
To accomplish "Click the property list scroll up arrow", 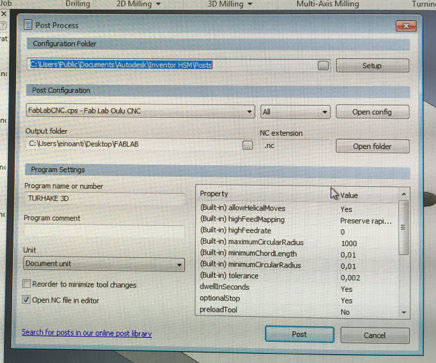I will click(404, 194).
